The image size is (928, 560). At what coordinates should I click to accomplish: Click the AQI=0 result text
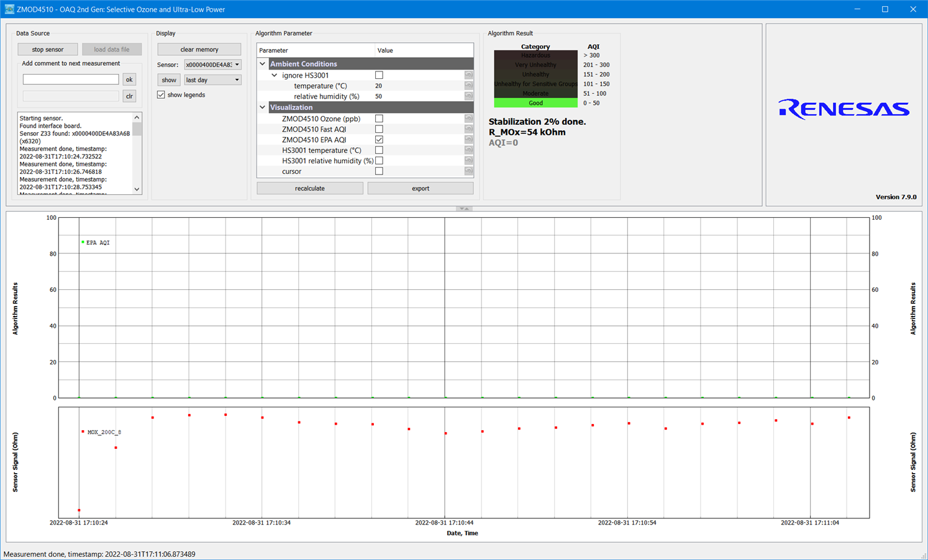tap(503, 143)
